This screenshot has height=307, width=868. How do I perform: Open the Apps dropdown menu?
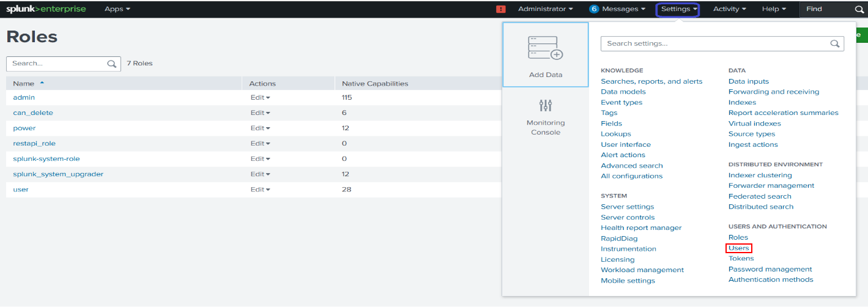click(x=117, y=9)
